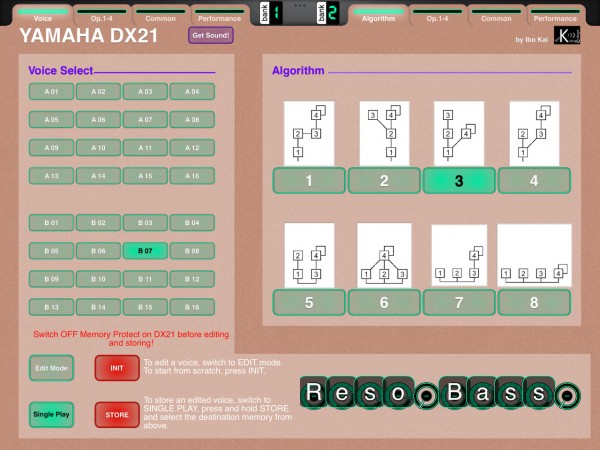600x450 pixels.
Task: Select voice B 16
Action: pos(192,307)
